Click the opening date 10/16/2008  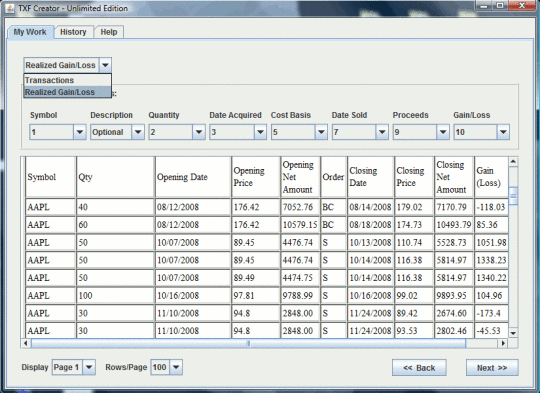tap(193, 296)
